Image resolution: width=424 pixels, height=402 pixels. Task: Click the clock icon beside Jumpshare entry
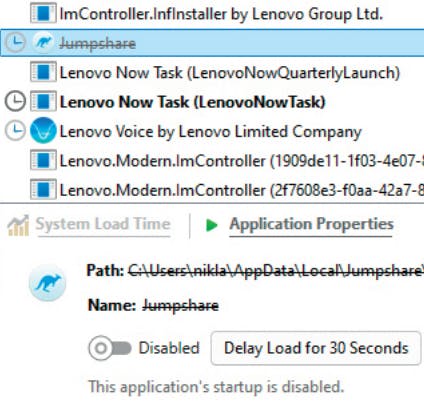[x=15, y=43]
